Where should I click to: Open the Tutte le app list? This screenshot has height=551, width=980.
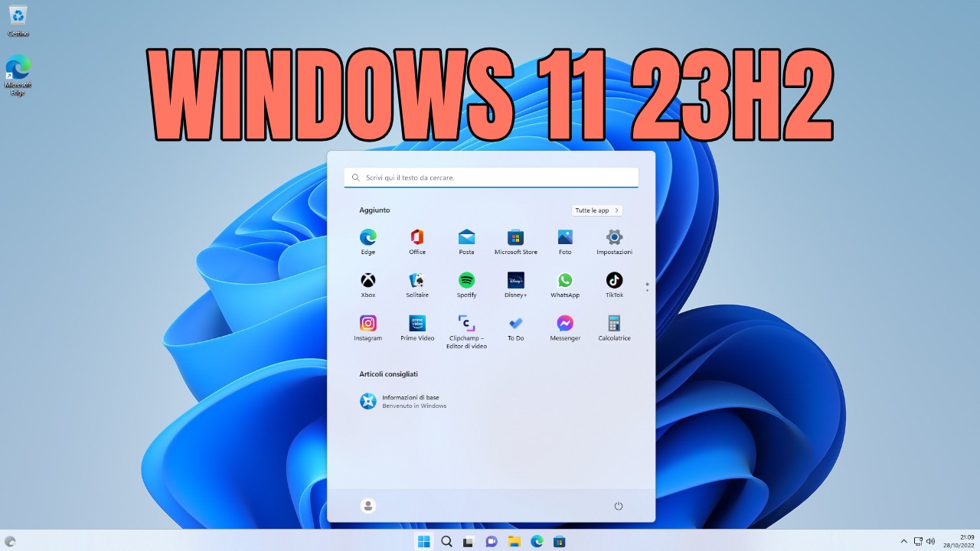[596, 210]
